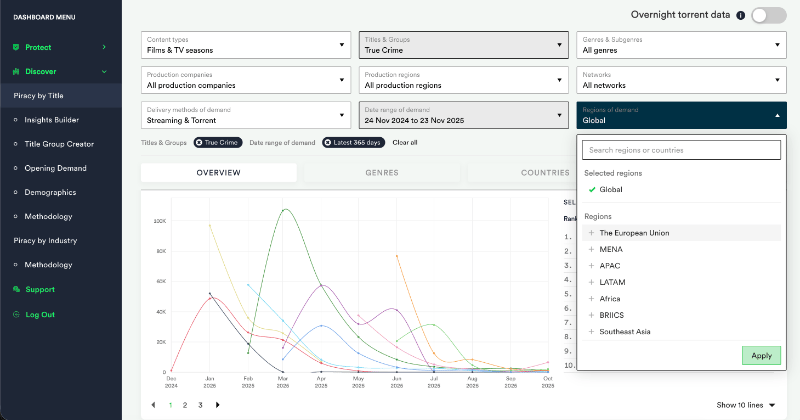Click the Support chat icon
Viewport: 800px width, 420px height.
pos(16,289)
